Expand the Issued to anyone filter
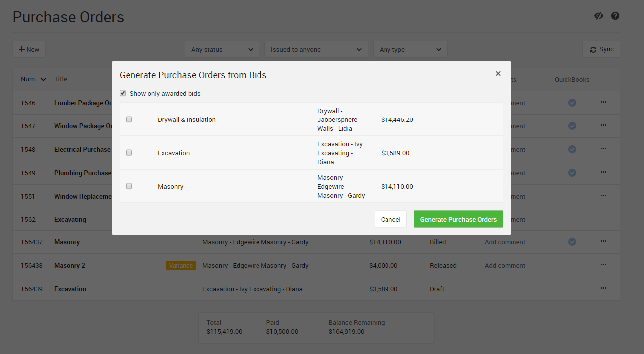Image resolution: width=644 pixels, height=354 pixels. (316, 50)
